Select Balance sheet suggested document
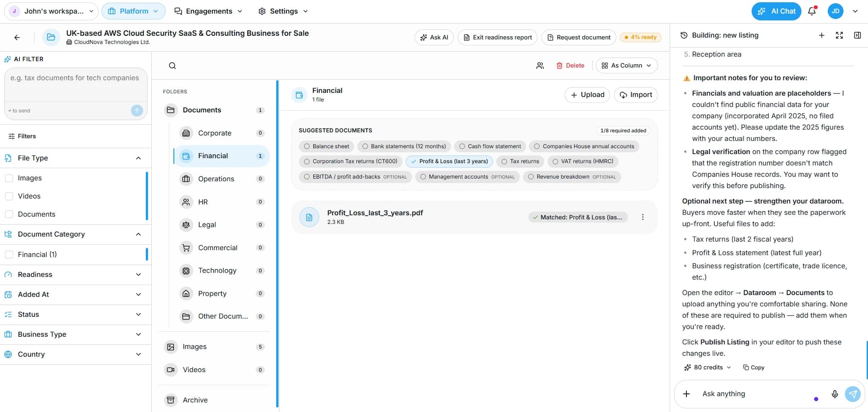This screenshot has width=868, height=412. (x=326, y=146)
